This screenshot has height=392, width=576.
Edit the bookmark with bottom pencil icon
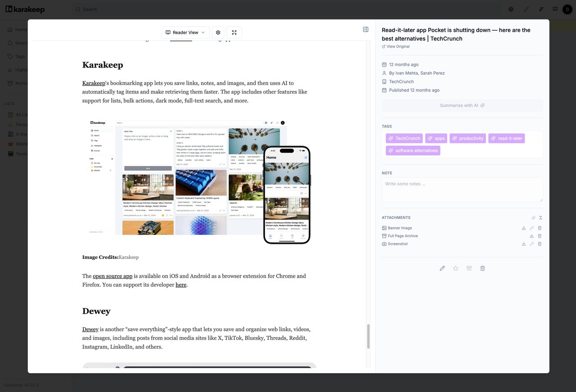442,268
